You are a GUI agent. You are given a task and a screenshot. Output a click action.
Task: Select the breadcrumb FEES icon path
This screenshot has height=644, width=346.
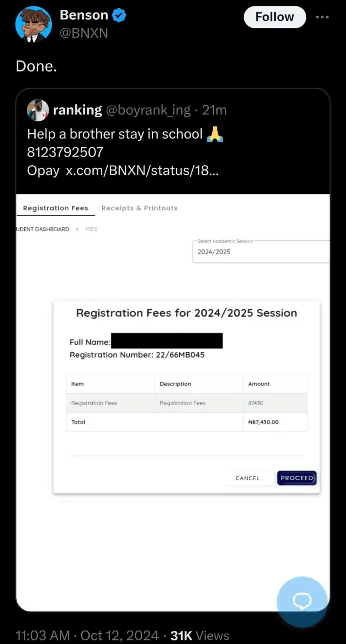point(91,229)
